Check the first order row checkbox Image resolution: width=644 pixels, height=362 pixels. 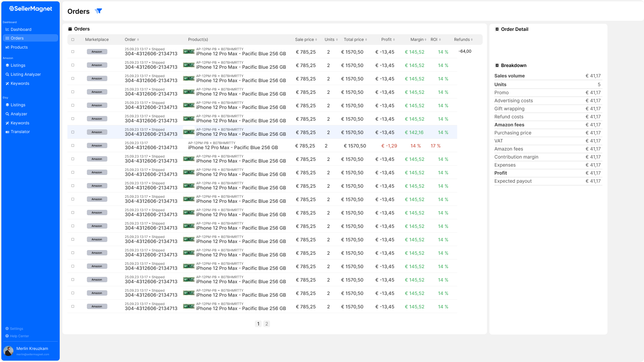(73, 52)
